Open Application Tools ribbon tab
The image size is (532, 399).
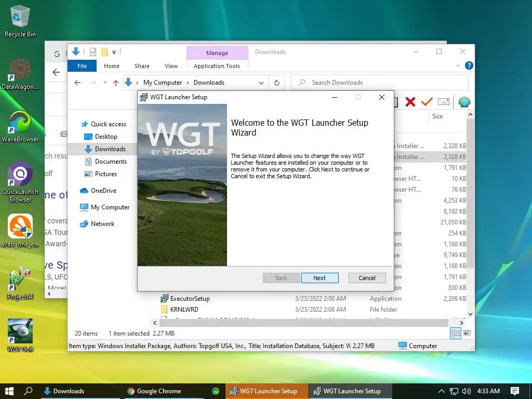pyautogui.click(x=217, y=66)
